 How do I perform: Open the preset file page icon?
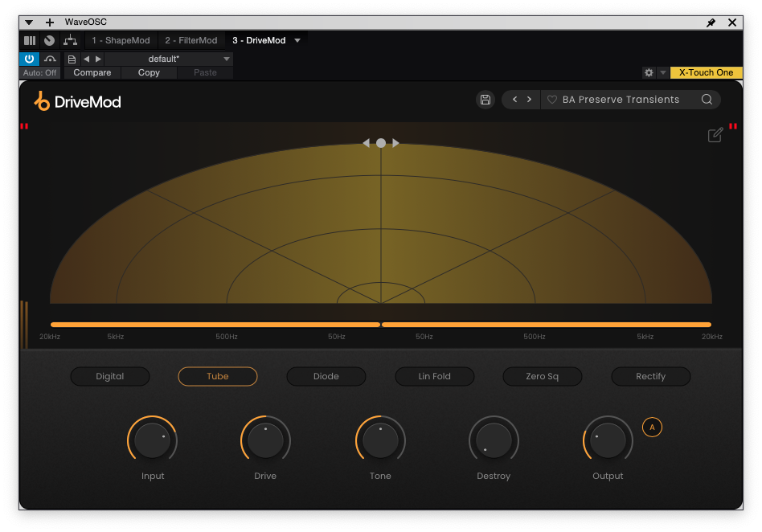click(x=72, y=59)
